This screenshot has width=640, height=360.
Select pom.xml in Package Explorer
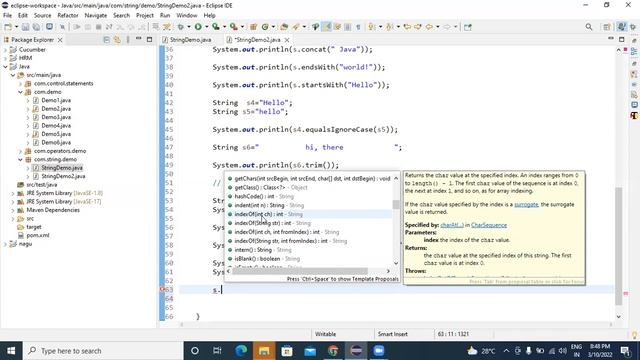pos(38,236)
